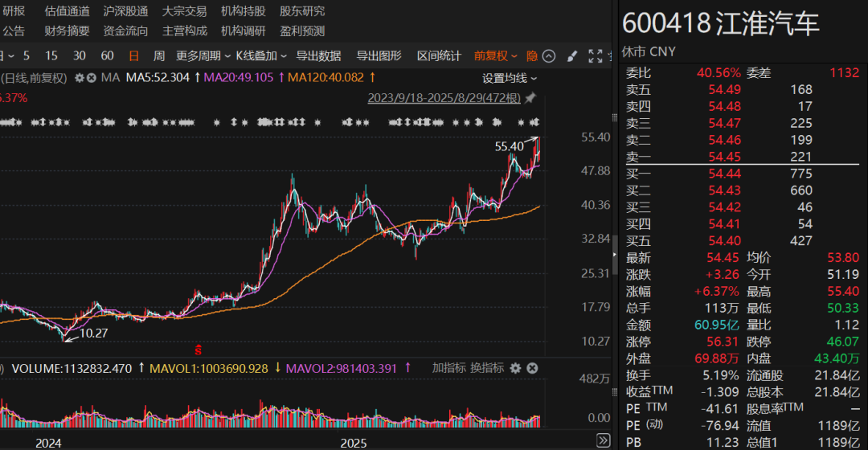Open the K线叠加 dropdown

261,56
